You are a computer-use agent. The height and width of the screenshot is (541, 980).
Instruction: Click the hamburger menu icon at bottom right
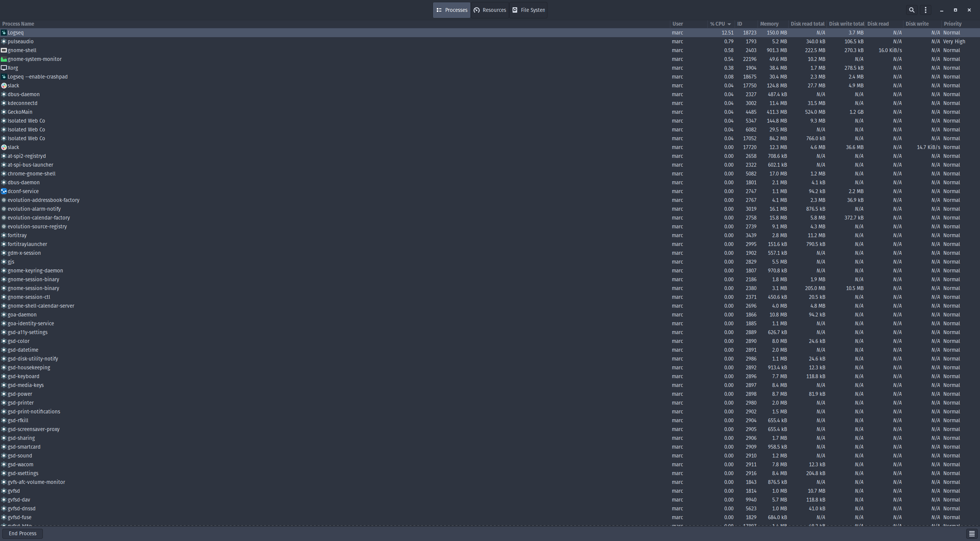[x=972, y=533]
